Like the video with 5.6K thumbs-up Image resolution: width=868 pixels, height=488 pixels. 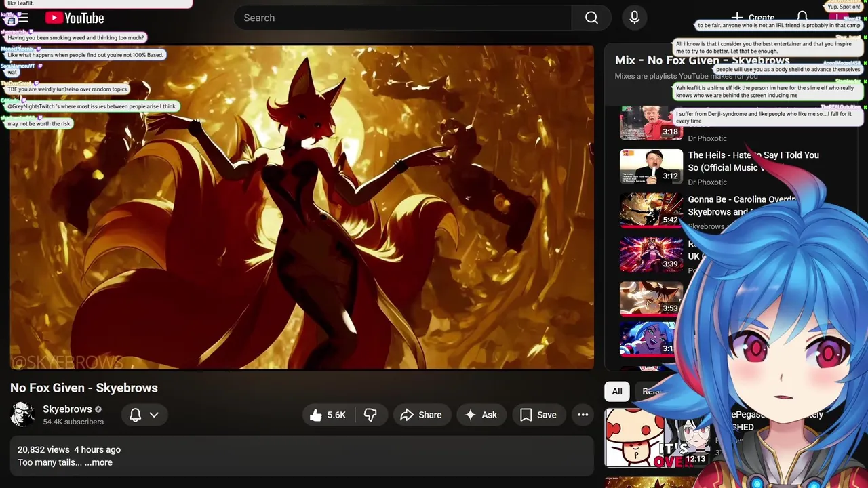click(328, 415)
